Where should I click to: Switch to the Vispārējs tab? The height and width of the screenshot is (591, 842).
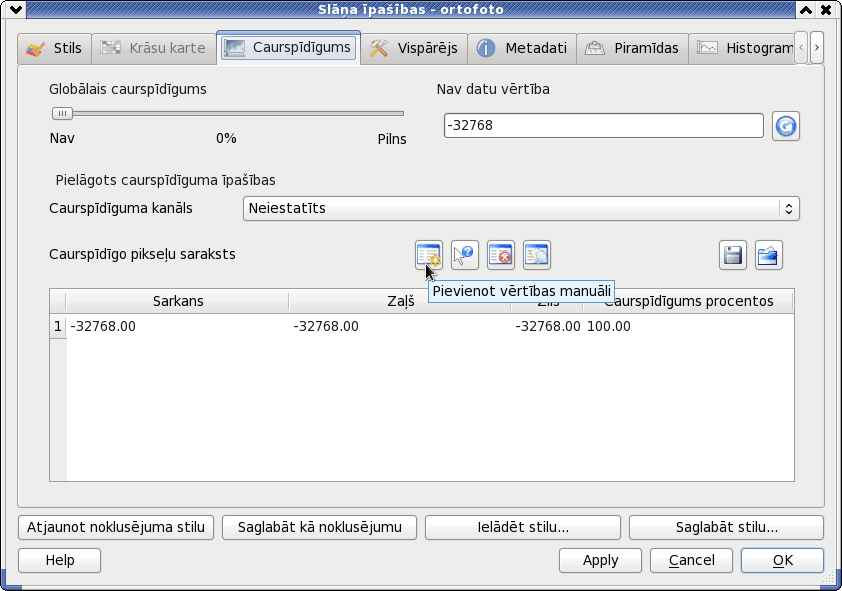(414, 48)
